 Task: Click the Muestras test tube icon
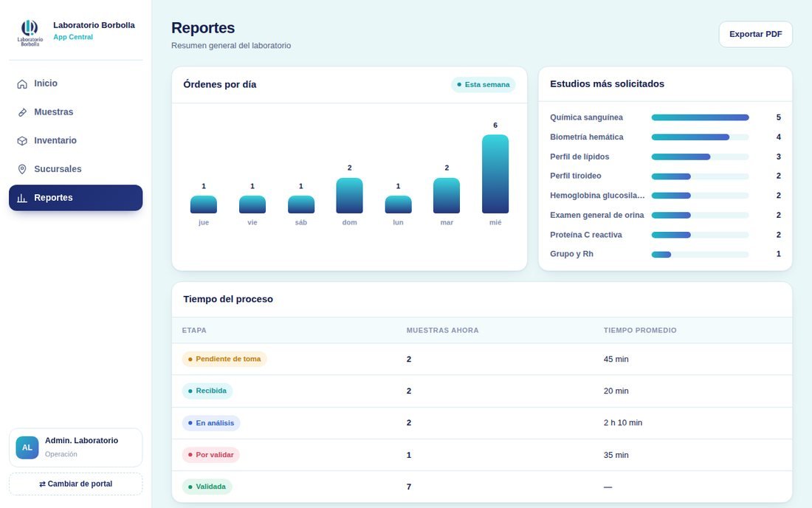(x=21, y=112)
